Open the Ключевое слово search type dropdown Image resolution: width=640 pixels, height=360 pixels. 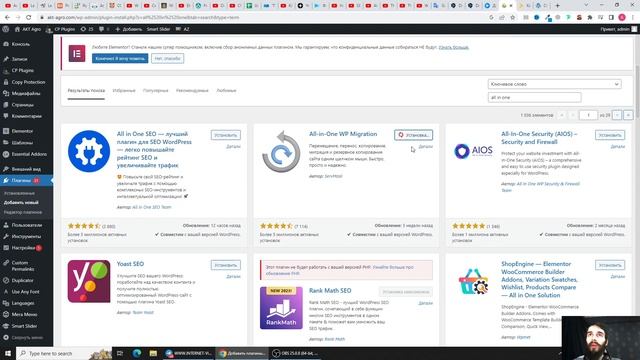(554, 84)
